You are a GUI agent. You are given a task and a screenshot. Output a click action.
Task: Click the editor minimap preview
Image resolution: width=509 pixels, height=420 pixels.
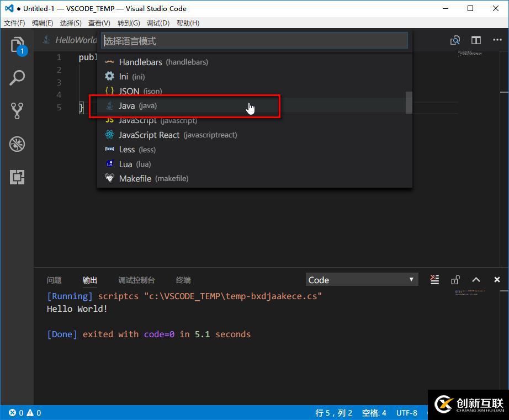(470, 54)
